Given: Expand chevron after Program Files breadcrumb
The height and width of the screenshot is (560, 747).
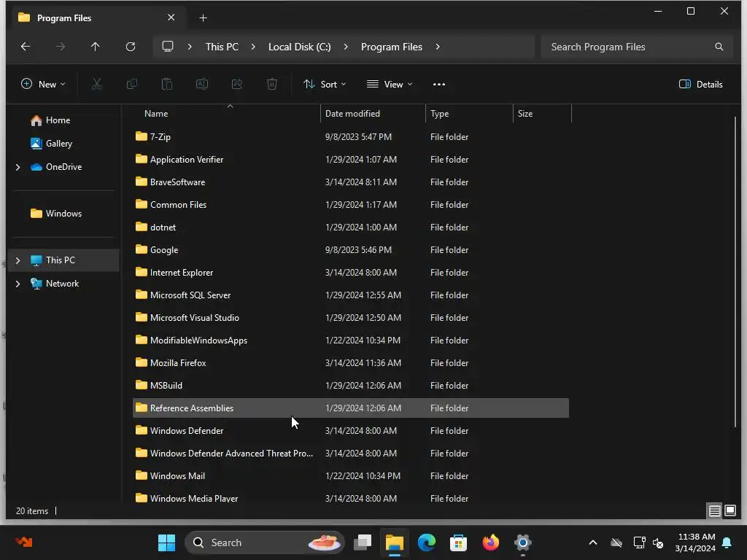Looking at the screenshot, I should click(438, 47).
